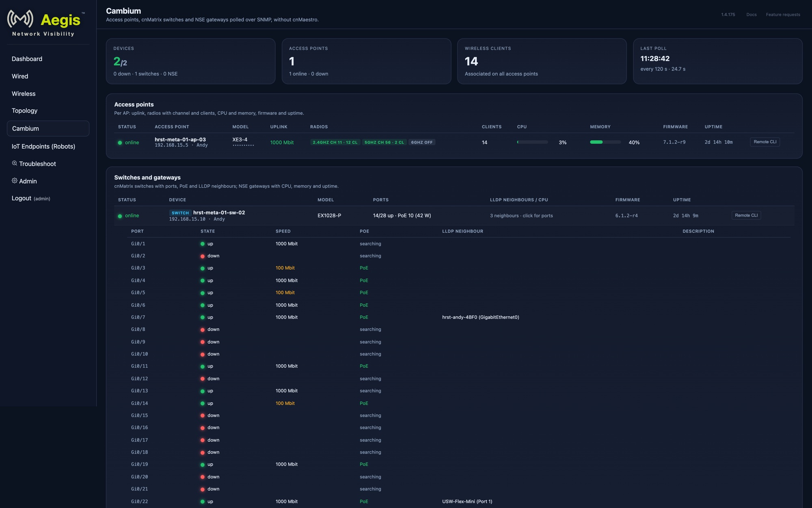Open the Topology view
Screen dimensions: 812x508
pos(24,111)
